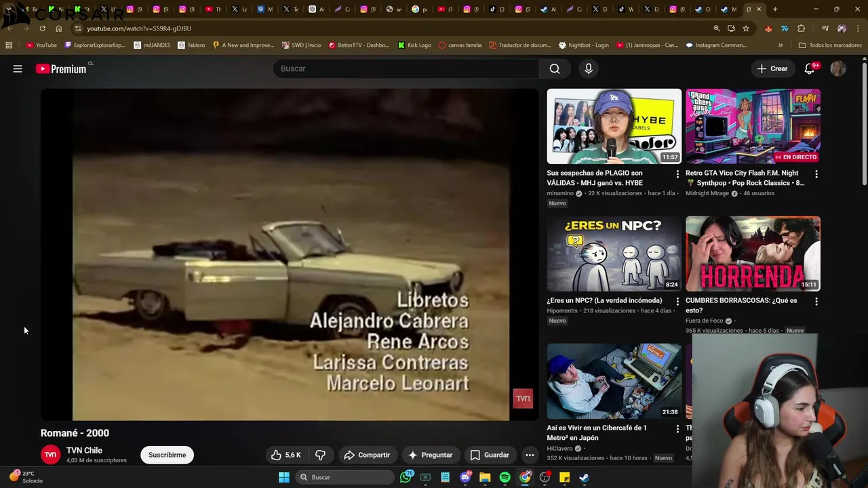Click the Windows taskbar Buscar search box

tap(347, 477)
